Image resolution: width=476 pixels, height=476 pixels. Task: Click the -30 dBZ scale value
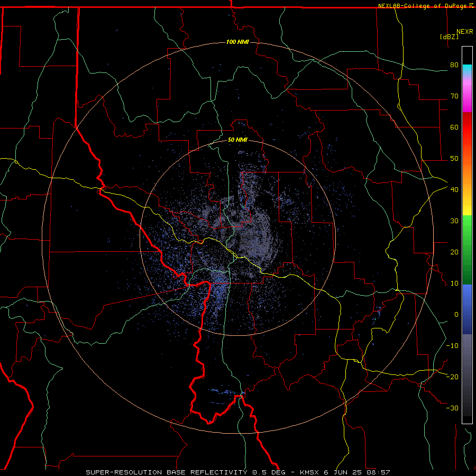(452, 408)
